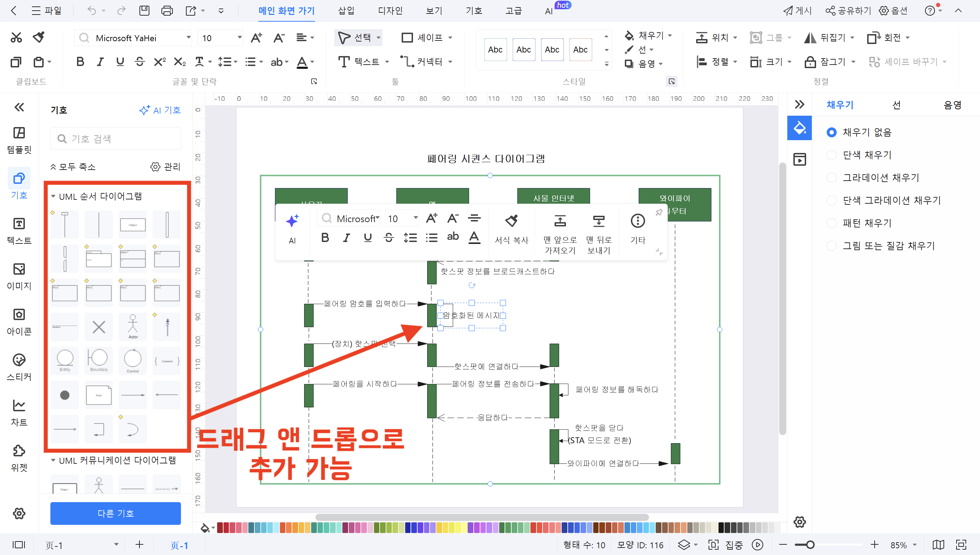Click inside the 기호 검색 search field
This screenshot has width=980, height=555.
click(115, 138)
